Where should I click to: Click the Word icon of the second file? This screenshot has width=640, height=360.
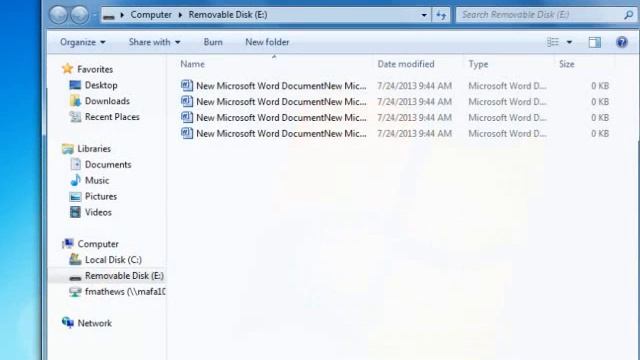(x=187, y=101)
